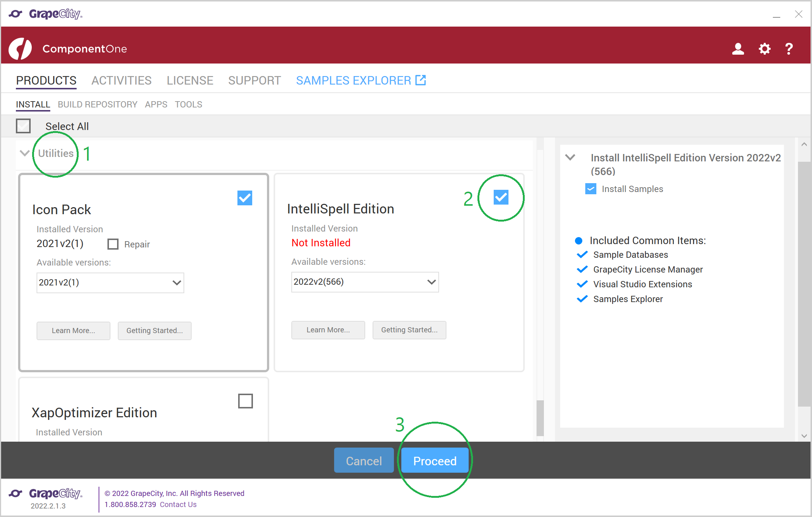Click the GrapeCity logo in the footer
The image size is (812, 517).
pyautogui.click(x=45, y=493)
